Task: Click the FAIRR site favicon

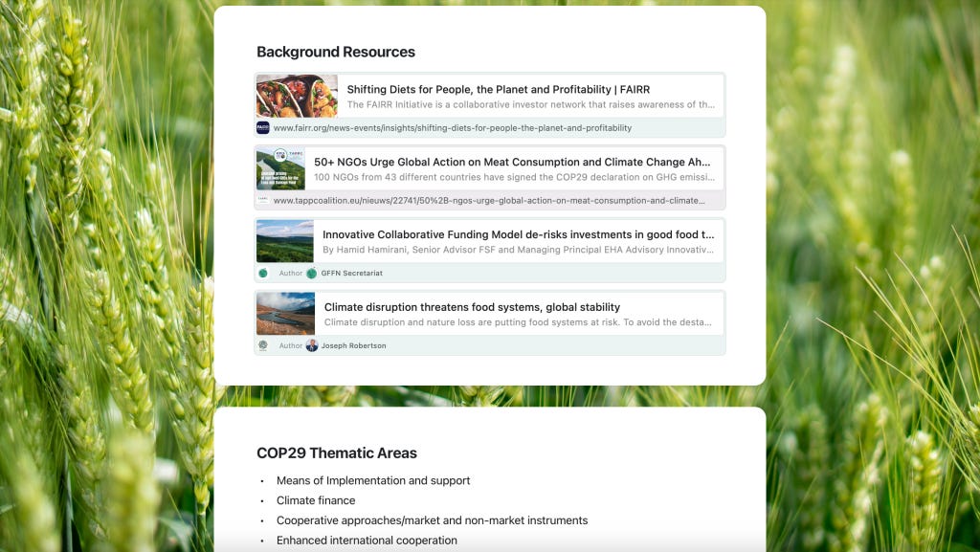Action: click(x=263, y=128)
